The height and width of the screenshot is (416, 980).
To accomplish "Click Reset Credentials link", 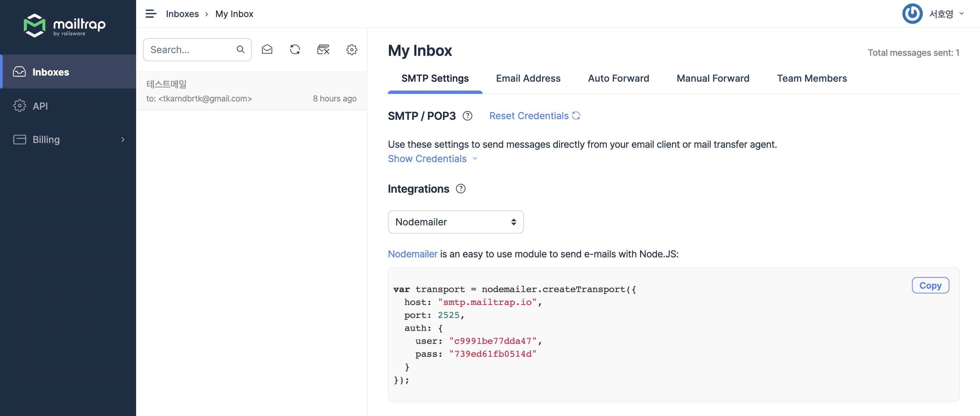I will [x=535, y=116].
